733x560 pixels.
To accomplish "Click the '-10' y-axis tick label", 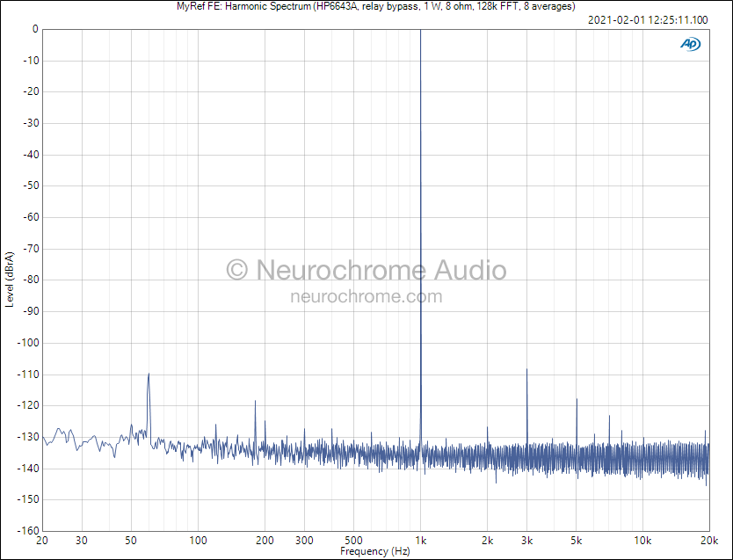I will click(x=32, y=61).
